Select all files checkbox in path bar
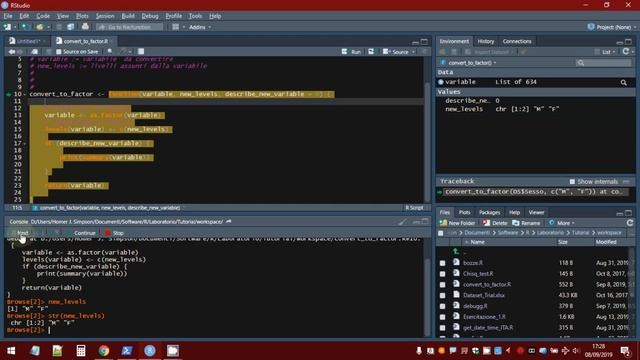640x360 pixels. coord(441,233)
